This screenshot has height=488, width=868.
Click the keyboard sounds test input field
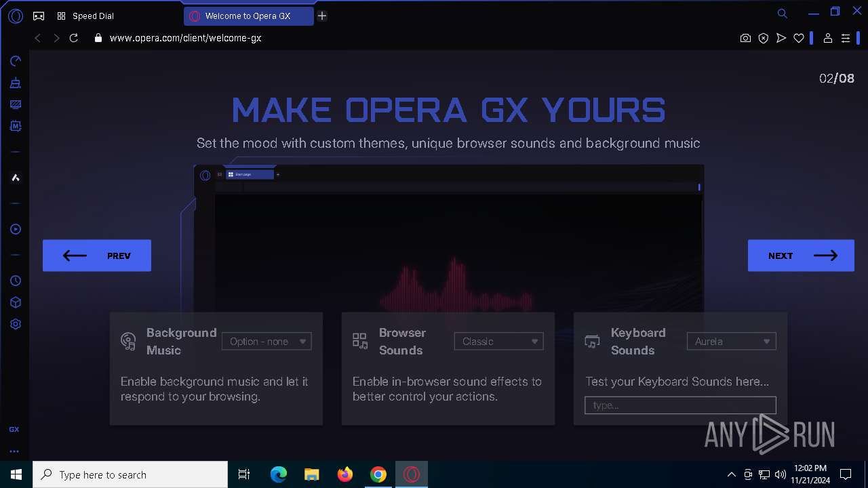[x=680, y=405]
